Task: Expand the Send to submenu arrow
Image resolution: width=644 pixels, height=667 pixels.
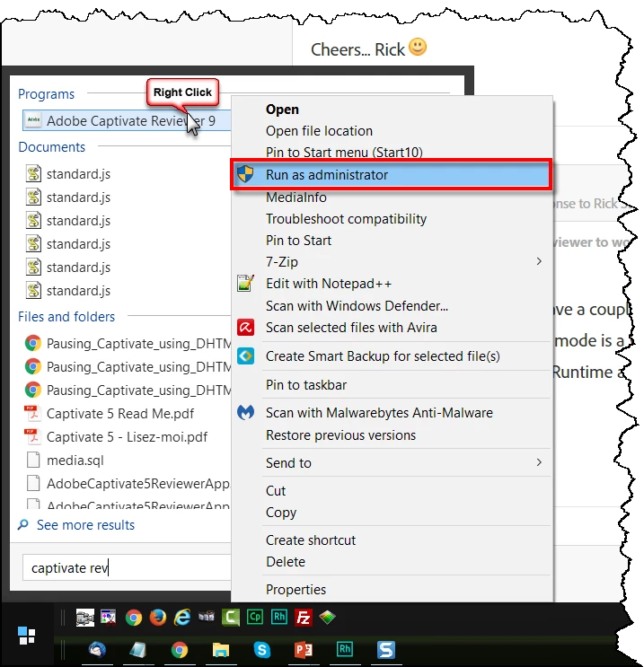Action: (x=539, y=462)
